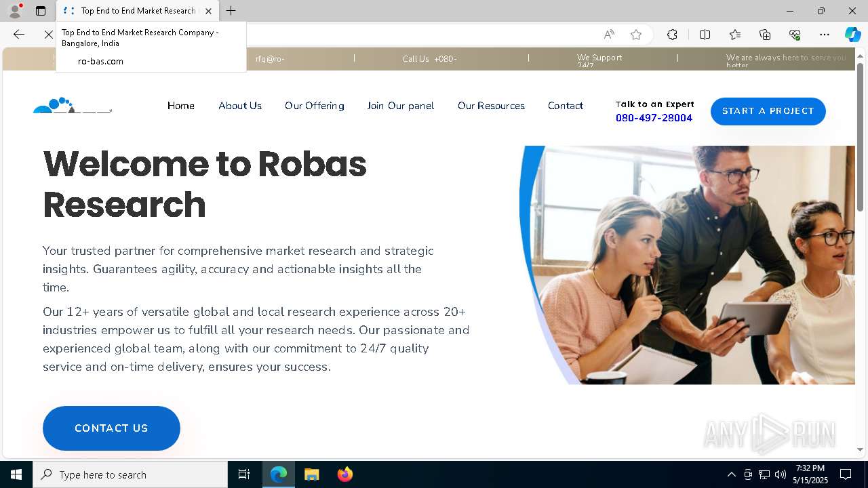Select Join Our panel menu item
The width and height of the screenshot is (868, 488).
401,106
